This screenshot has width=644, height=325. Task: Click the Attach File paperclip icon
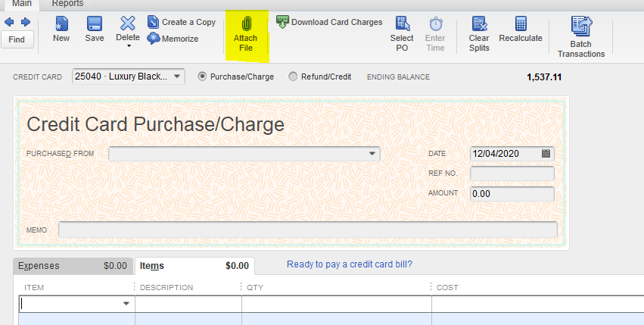(246, 24)
